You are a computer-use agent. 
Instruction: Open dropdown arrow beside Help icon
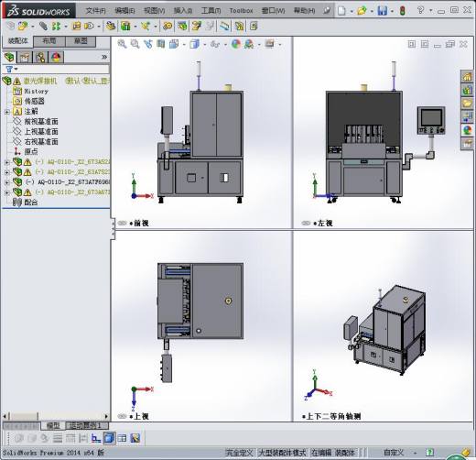(430, 11)
